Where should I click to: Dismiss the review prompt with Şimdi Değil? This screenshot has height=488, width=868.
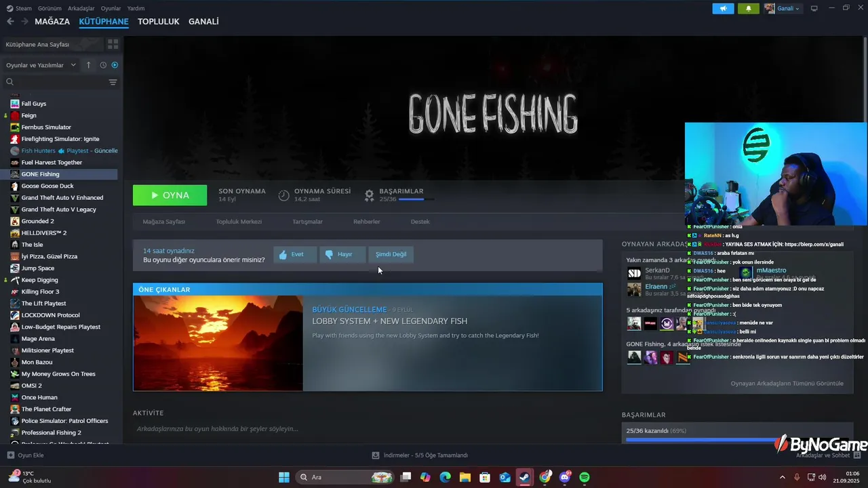click(x=391, y=254)
